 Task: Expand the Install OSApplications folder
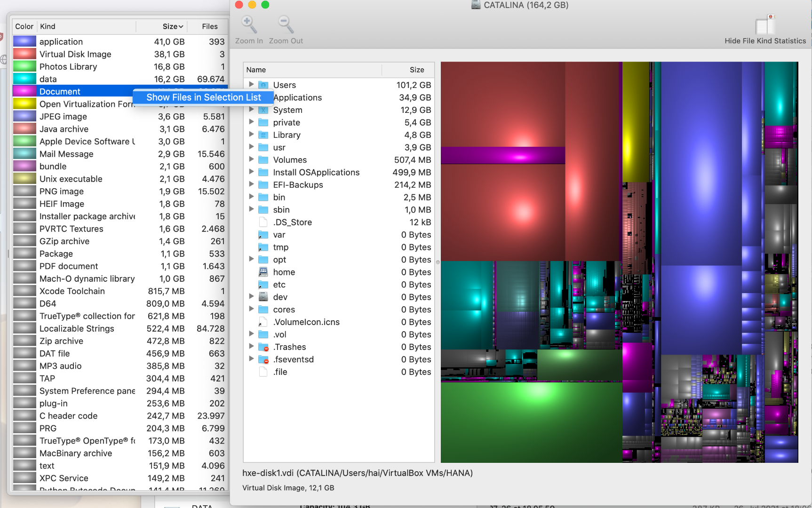click(251, 172)
